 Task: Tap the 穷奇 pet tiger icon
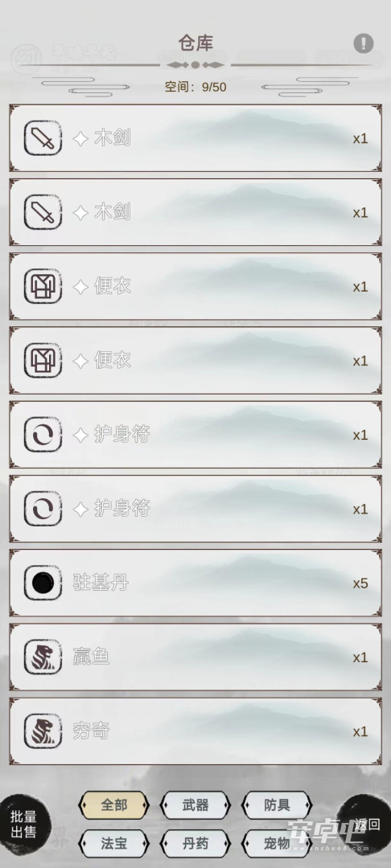click(x=43, y=731)
